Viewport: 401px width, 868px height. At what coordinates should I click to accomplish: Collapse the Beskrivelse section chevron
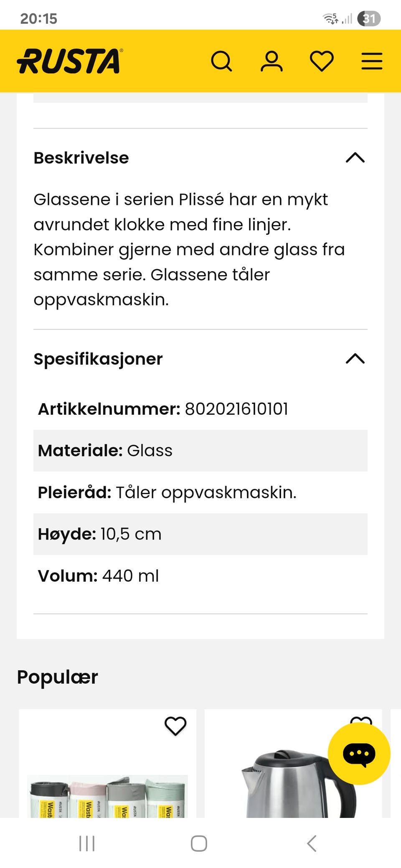tap(355, 158)
